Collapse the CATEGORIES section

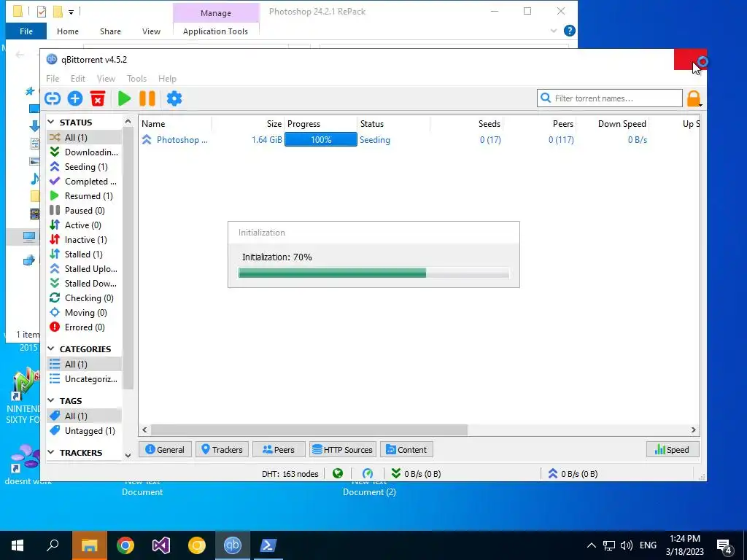(x=51, y=349)
